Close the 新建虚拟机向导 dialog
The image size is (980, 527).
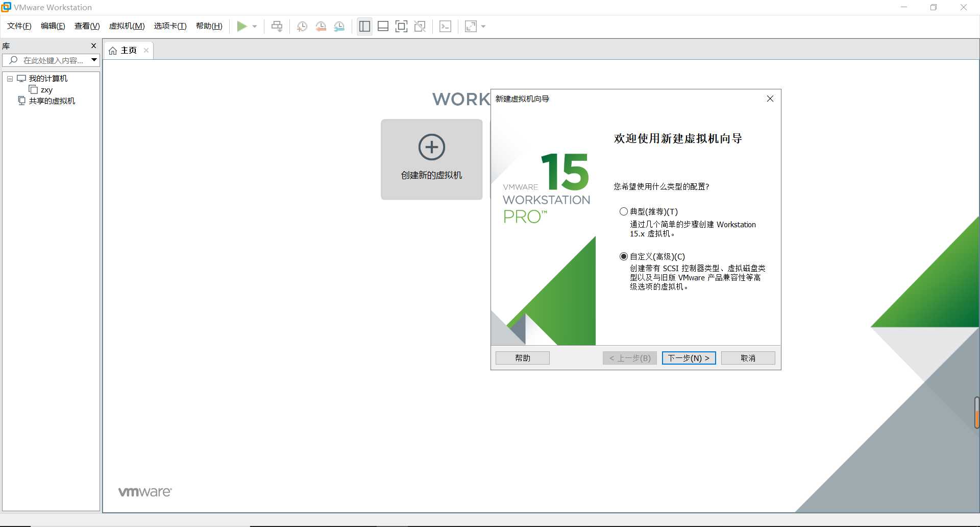coord(770,99)
